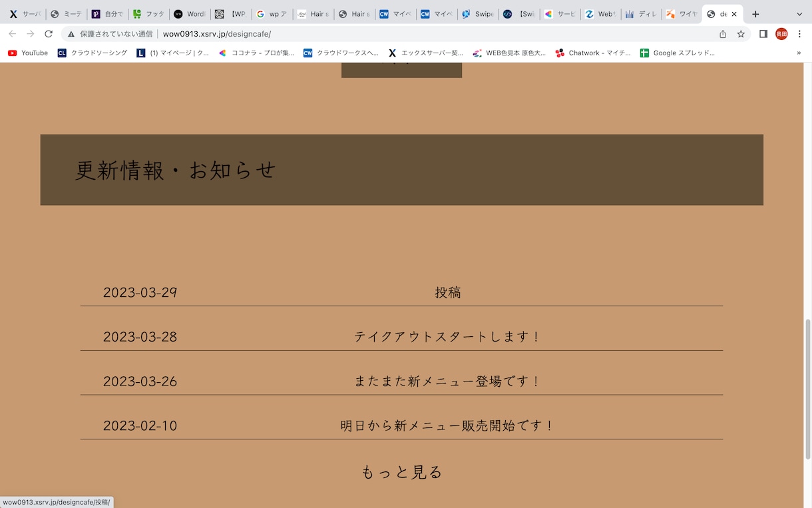Open the 投稿 news post

coord(448,292)
